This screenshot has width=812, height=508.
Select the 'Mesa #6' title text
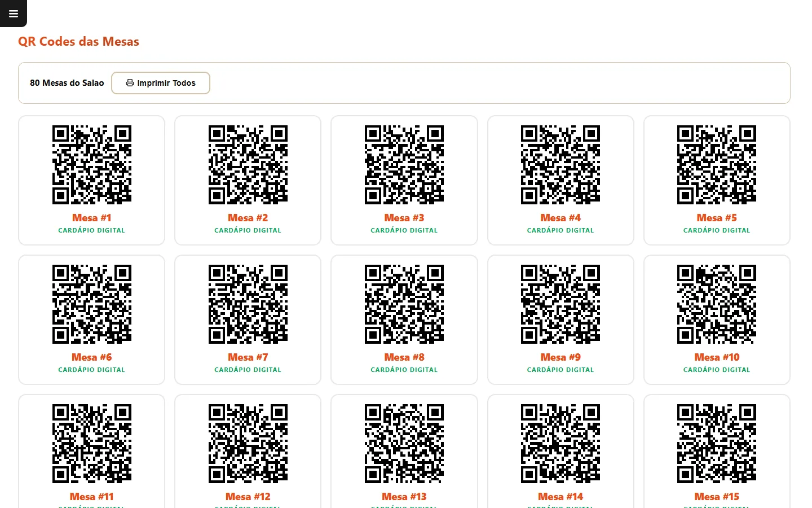(x=92, y=357)
